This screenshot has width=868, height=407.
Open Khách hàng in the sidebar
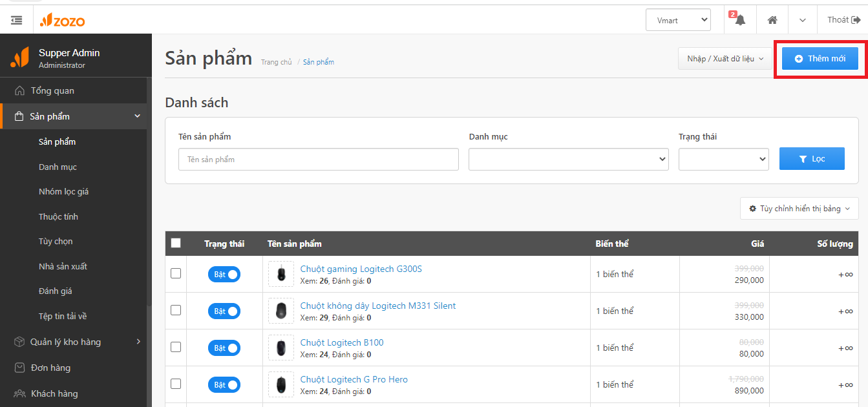(x=73, y=393)
